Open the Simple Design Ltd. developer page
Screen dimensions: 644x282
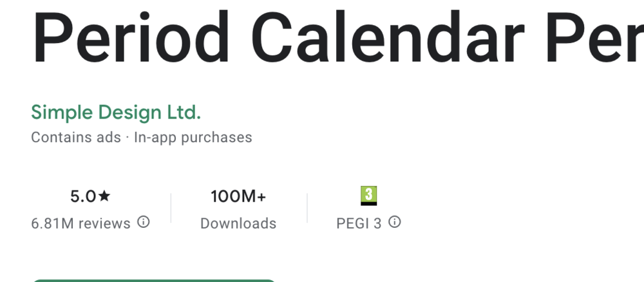(116, 113)
